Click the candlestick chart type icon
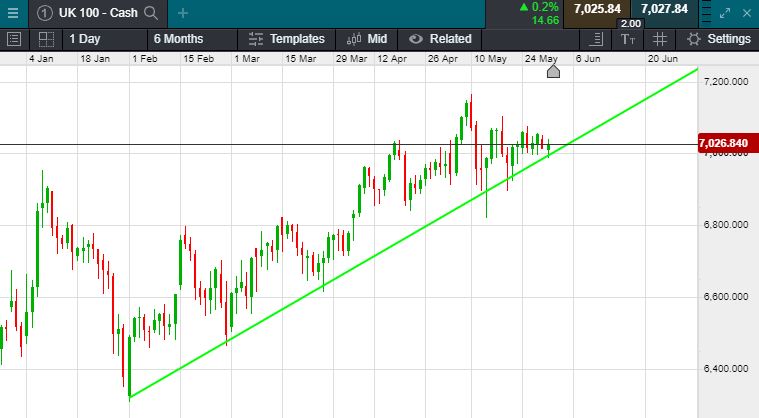Screen dimensions: 759x418 [x=354, y=39]
